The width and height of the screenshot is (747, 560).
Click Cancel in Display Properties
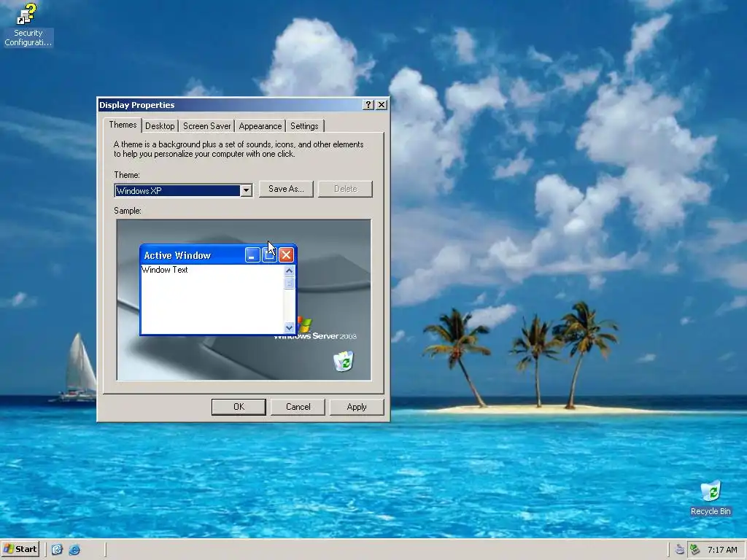click(298, 407)
